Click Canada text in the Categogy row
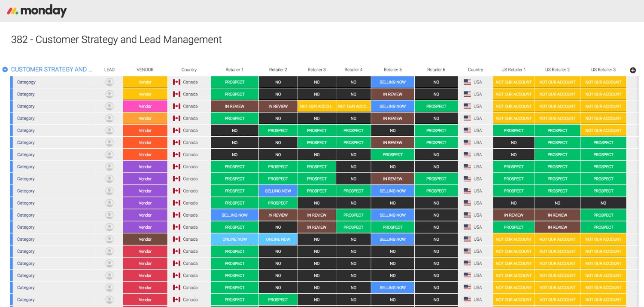The image size is (644, 307). tap(190, 82)
